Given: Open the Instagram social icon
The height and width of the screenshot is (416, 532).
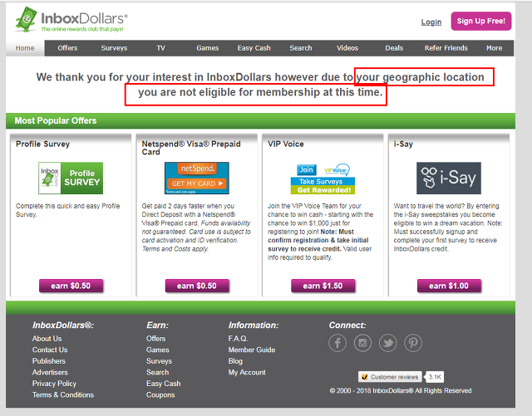Looking at the screenshot, I should [x=362, y=343].
